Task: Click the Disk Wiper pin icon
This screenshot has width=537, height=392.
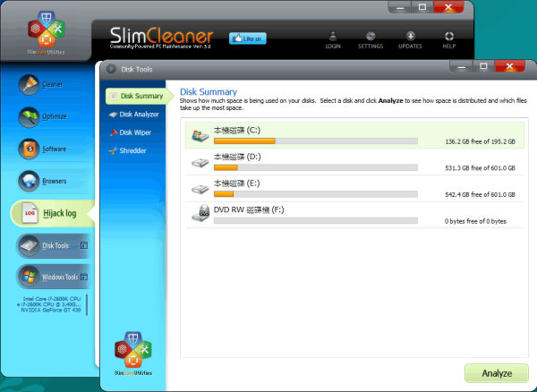Action: tap(114, 132)
